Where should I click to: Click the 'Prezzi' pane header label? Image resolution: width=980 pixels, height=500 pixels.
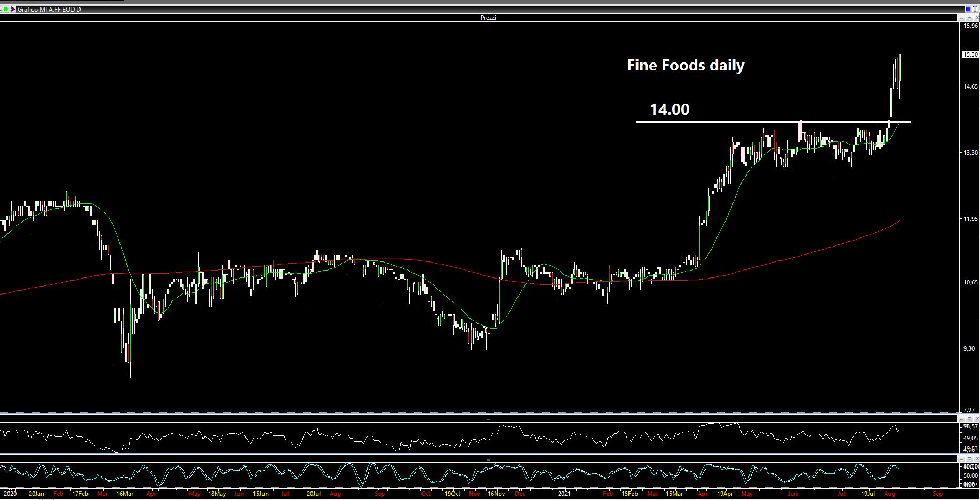(x=488, y=18)
